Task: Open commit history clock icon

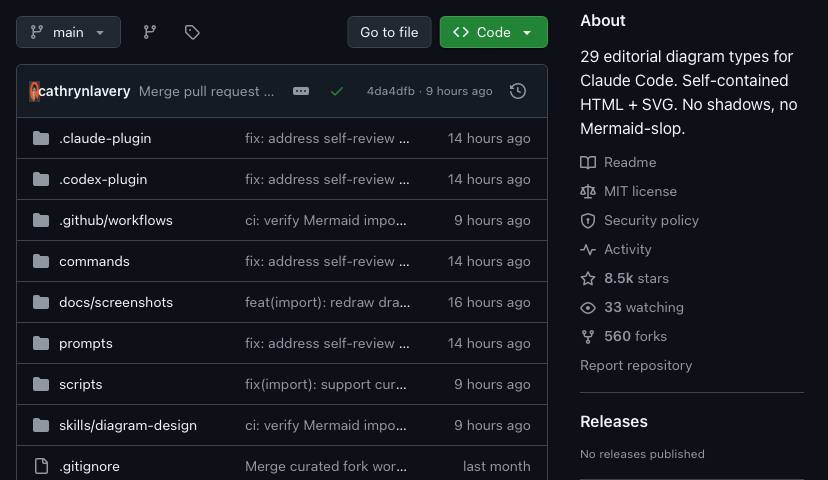Action: point(518,91)
